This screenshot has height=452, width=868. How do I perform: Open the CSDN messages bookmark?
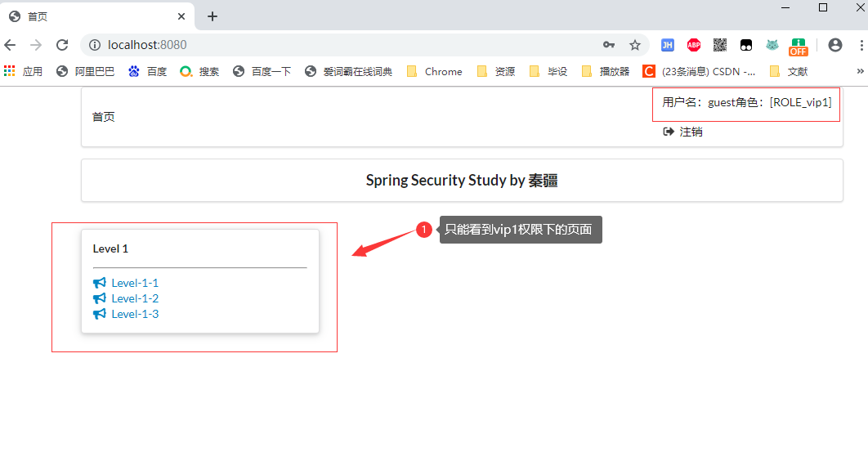[699, 71]
